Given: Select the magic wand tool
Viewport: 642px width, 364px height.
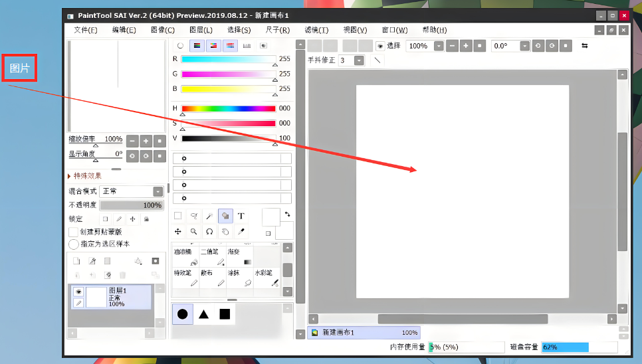Looking at the screenshot, I should pos(209,216).
